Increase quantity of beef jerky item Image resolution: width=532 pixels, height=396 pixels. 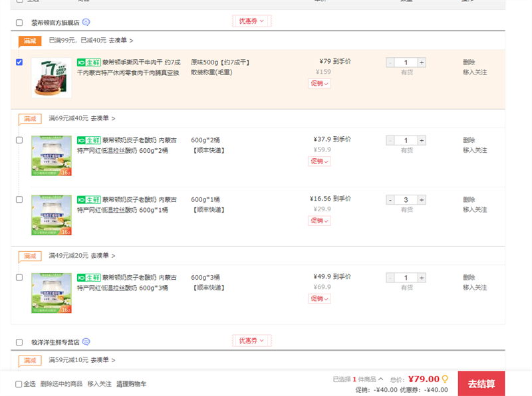pyautogui.click(x=422, y=62)
